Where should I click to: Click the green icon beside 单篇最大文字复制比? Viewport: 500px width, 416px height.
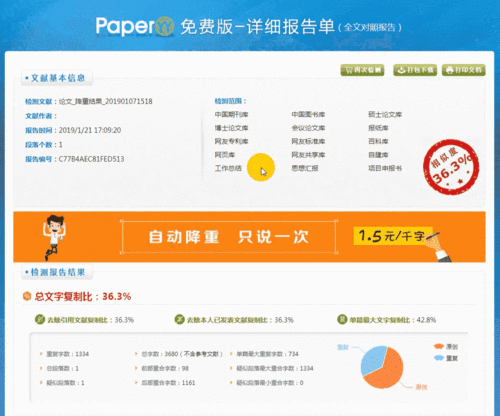pyautogui.click(x=342, y=320)
